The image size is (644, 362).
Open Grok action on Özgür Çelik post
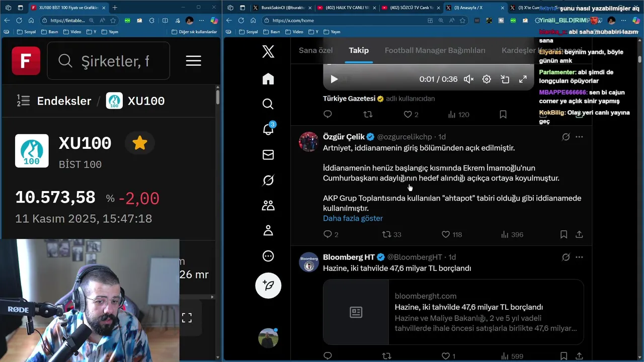tap(566, 137)
